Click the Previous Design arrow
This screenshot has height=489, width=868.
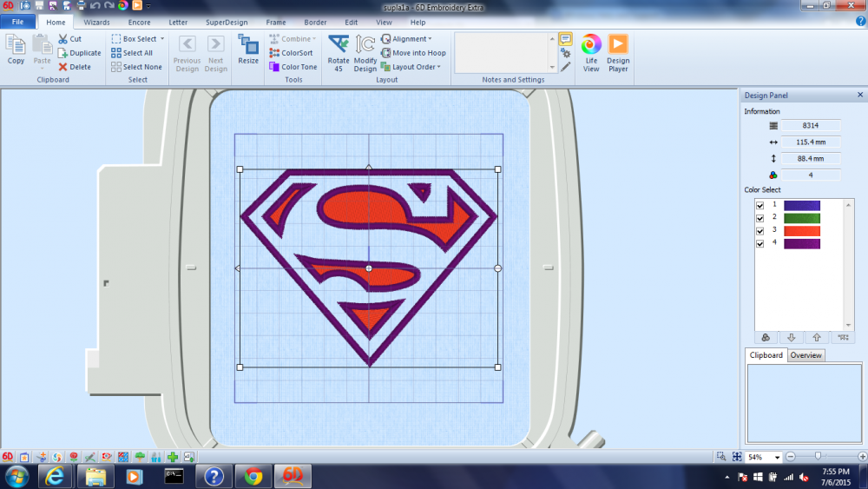coord(187,44)
